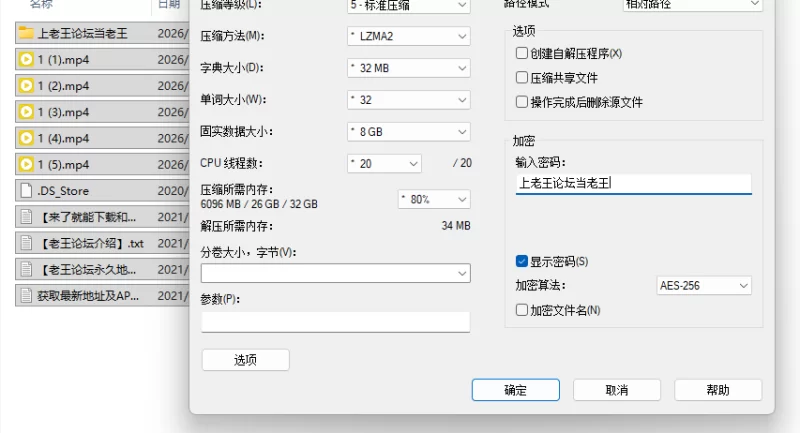Click the 上老王论坛当老王 folder icon
Screen dimensions: 800x433
26,33
